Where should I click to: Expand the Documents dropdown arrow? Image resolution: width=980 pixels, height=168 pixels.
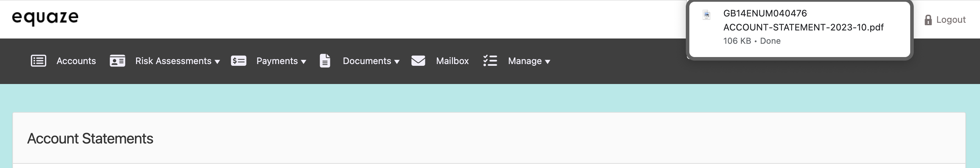[397, 62]
